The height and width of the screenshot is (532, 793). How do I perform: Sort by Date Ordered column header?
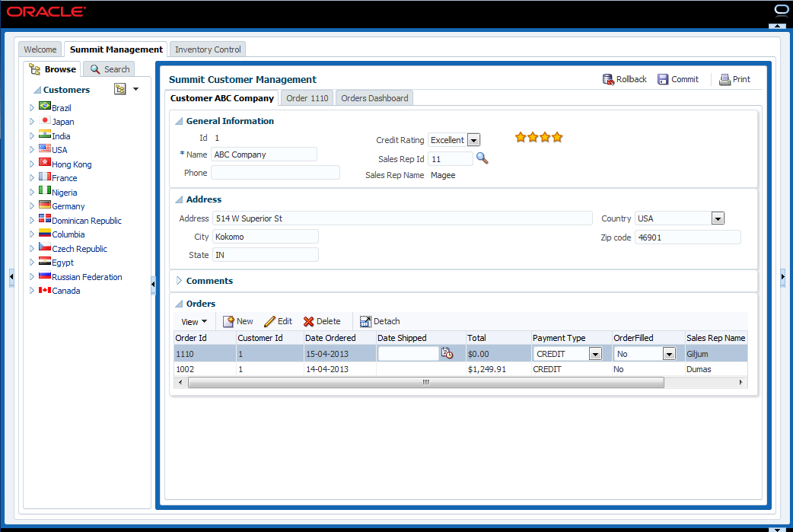point(339,338)
